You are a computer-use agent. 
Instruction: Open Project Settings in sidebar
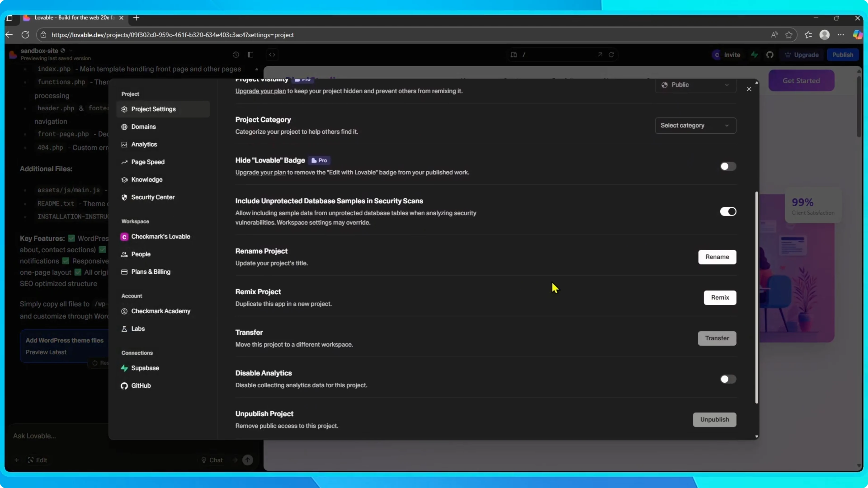[x=163, y=109]
